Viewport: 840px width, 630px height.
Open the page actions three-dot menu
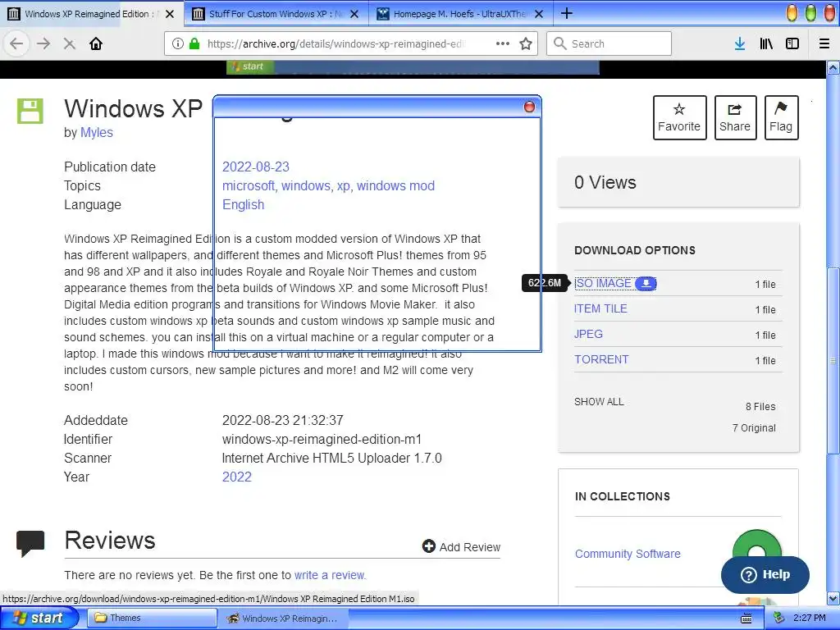[x=503, y=43]
